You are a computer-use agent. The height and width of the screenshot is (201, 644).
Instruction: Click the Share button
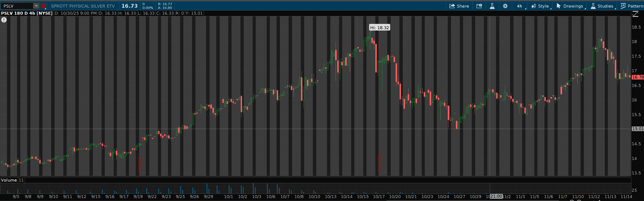coord(459,6)
